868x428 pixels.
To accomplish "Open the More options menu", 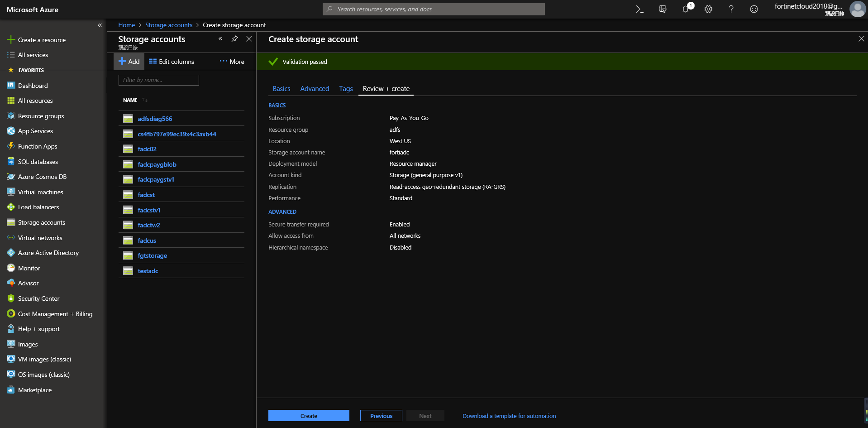I will (231, 61).
